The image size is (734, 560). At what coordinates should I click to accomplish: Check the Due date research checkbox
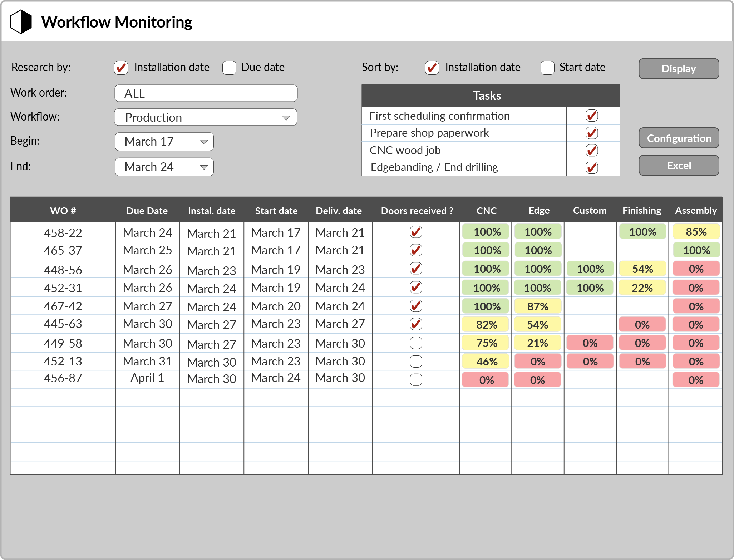pos(229,68)
